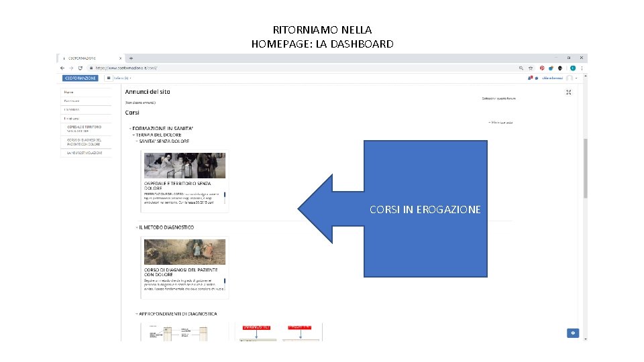The image size is (644, 362).
Task: Go to Home in the side menu
Action: (x=87, y=93)
